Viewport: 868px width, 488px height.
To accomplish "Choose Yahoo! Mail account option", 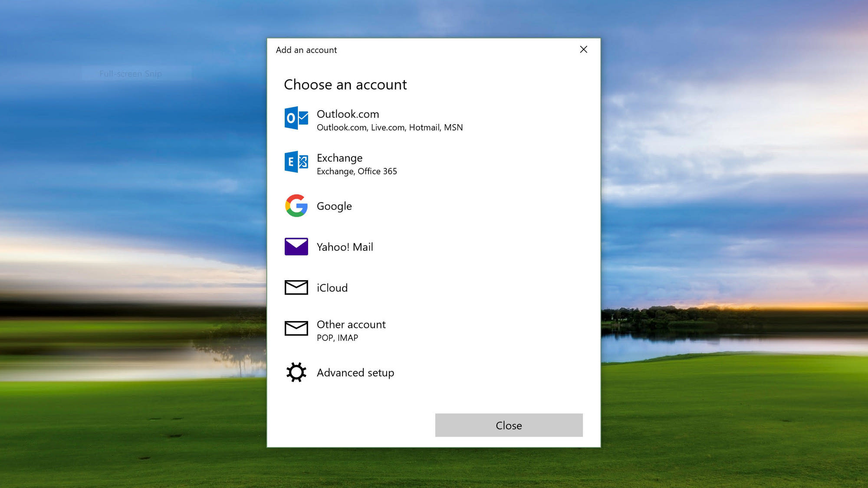I will (x=434, y=247).
